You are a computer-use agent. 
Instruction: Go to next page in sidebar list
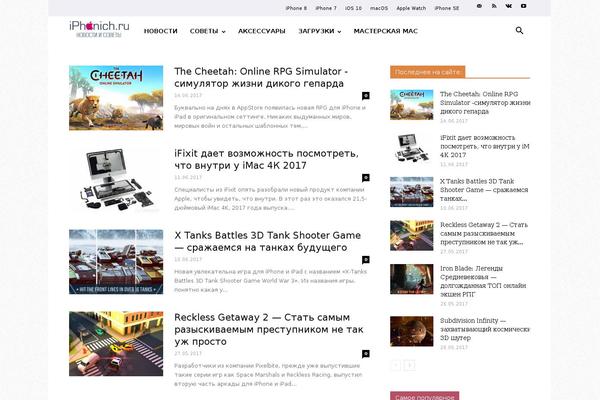409,366
